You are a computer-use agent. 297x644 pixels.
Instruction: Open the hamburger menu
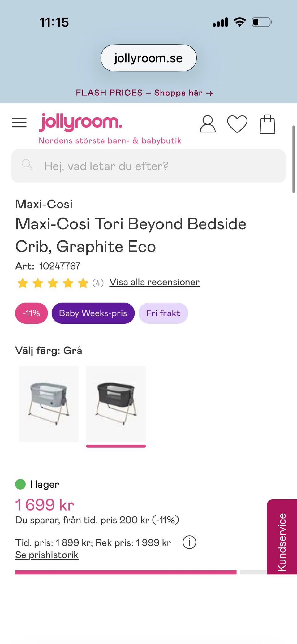[19, 123]
